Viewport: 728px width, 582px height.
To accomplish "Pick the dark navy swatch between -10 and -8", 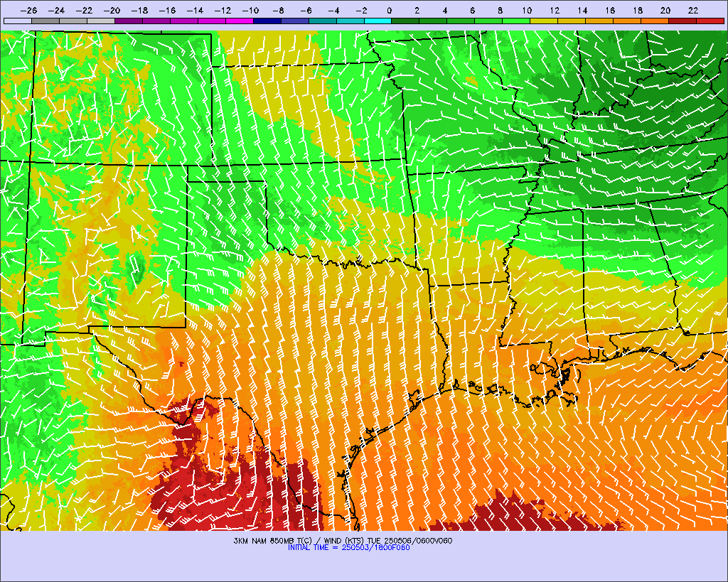I will (267, 21).
